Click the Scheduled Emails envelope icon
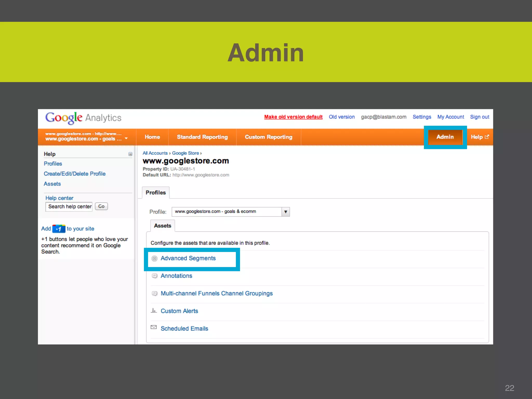Image resolution: width=532 pixels, height=399 pixels. coord(154,327)
